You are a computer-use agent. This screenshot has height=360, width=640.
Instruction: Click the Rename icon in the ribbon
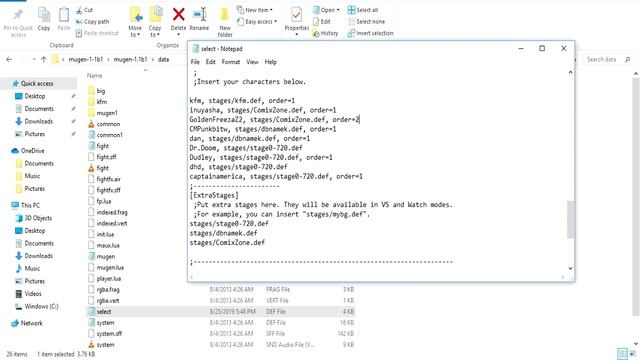200,15
